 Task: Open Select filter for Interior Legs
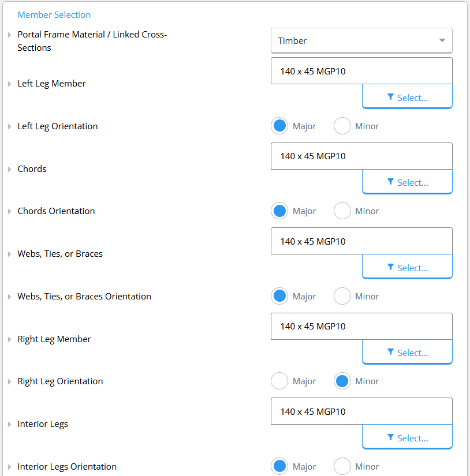[407, 437]
